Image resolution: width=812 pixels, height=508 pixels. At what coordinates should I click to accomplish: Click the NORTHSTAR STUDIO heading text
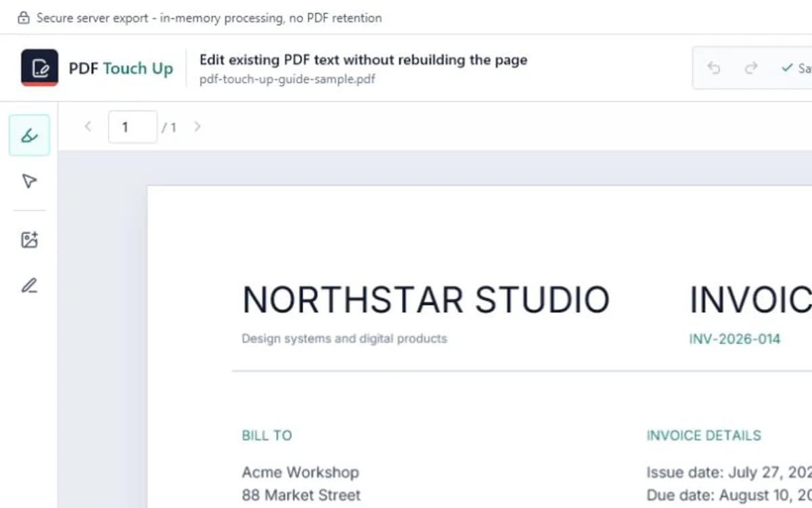pyautogui.click(x=426, y=300)
